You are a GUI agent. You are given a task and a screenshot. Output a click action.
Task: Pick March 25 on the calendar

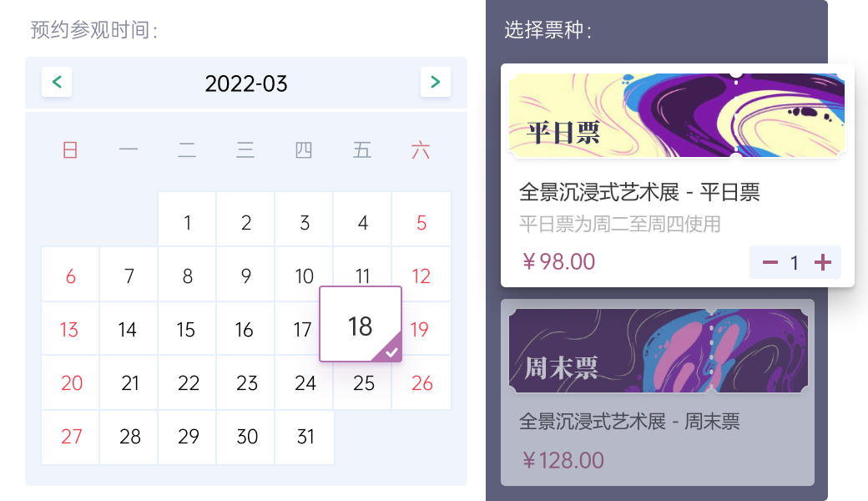coord(364,383)
